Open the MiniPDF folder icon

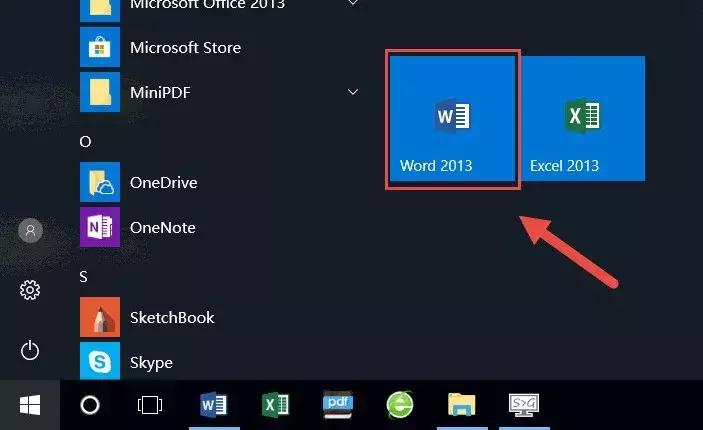click(100, 92)
